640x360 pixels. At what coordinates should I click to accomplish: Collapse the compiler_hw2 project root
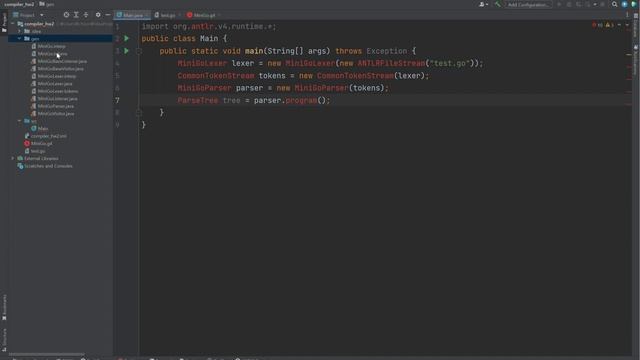[13, 24]
